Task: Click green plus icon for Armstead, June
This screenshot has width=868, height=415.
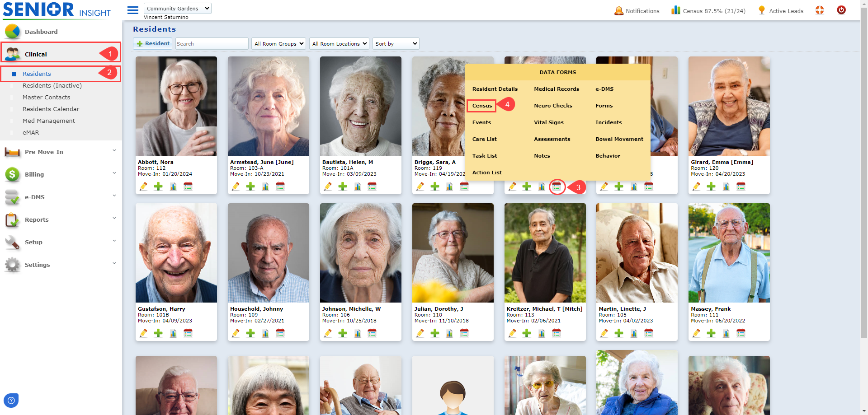Action: click(x=250, y=187)
